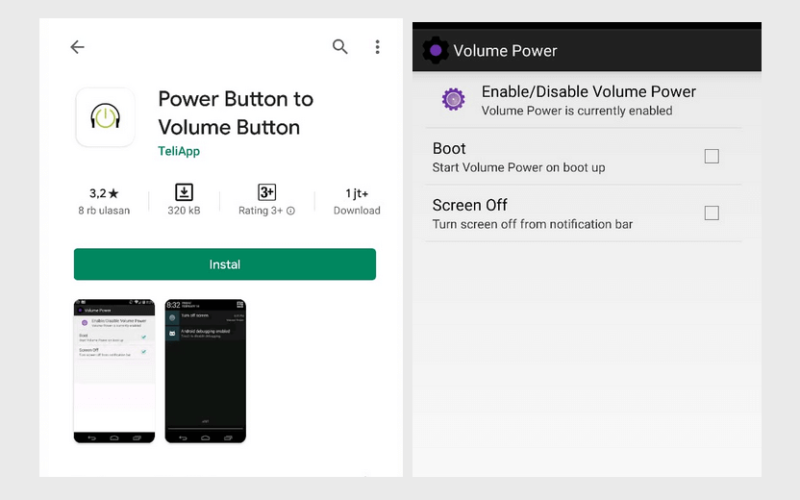800x500 pixels.
Task: Tap 'Volume Power' header title
Action: pos(505,51)
